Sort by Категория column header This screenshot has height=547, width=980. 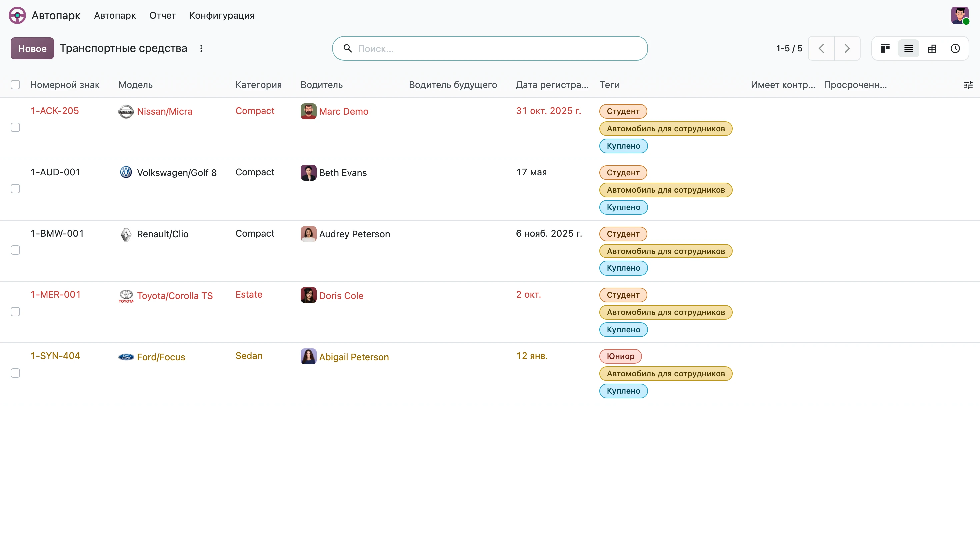(x=259, y=85)
